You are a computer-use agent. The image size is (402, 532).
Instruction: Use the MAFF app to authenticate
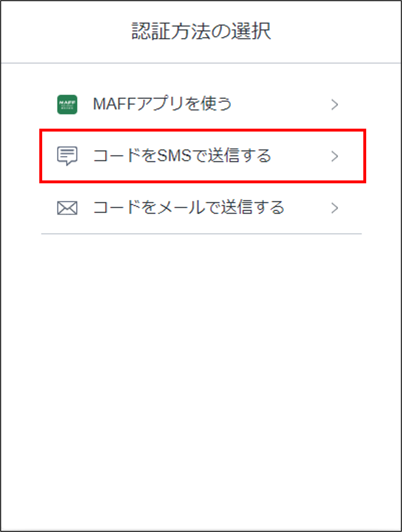(x=201, y=104)
